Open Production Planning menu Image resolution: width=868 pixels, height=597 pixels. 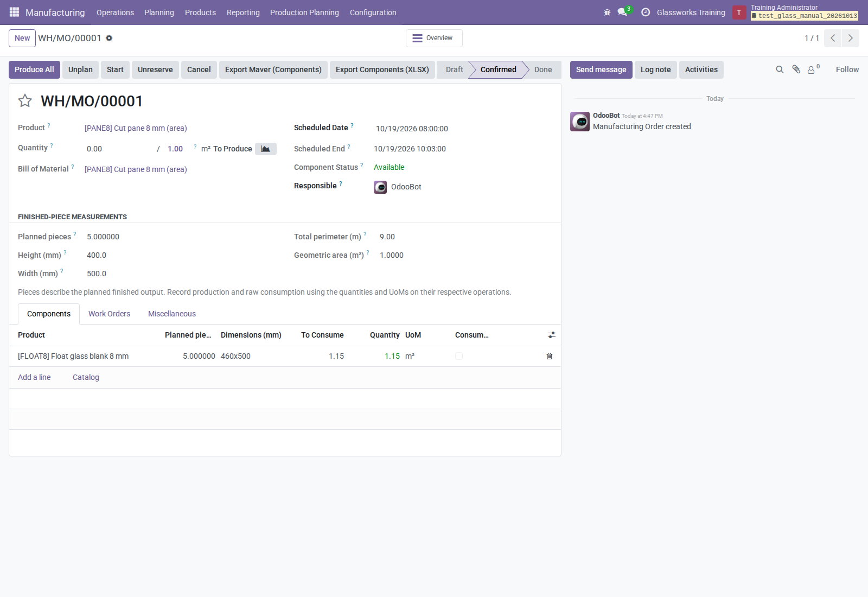[x=304, y=12]
